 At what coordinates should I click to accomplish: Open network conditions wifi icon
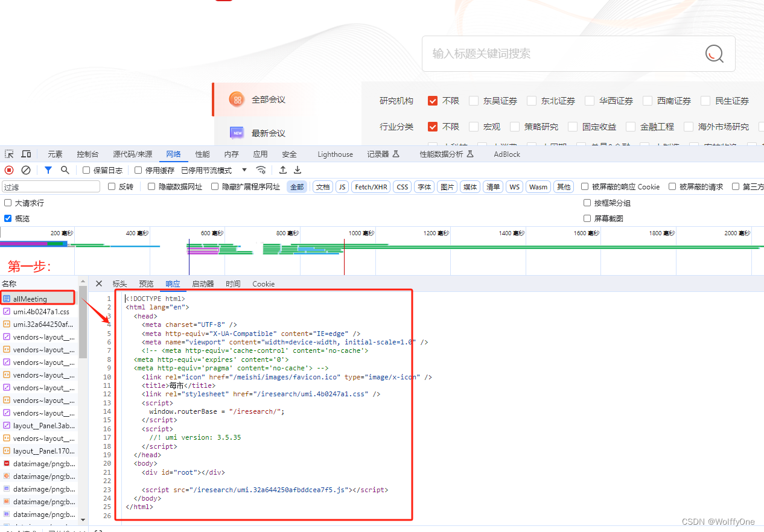tap(261, 170)
